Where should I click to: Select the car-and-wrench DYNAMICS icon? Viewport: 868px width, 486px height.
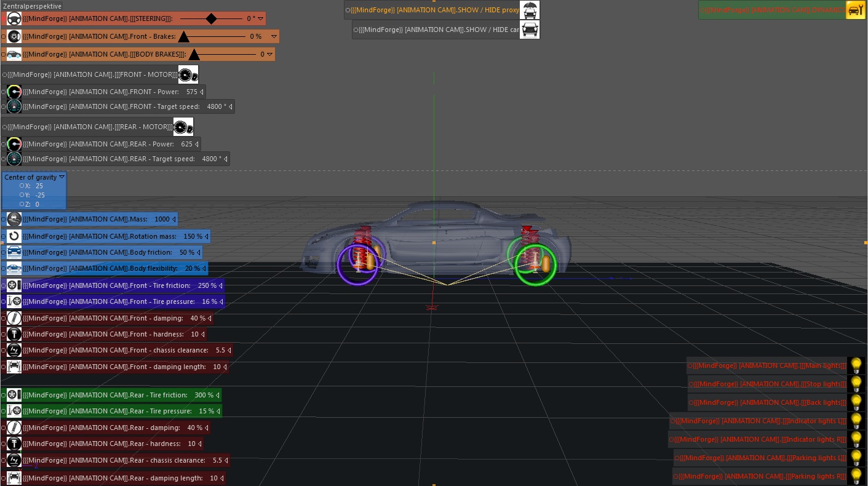tap(855, 10)
